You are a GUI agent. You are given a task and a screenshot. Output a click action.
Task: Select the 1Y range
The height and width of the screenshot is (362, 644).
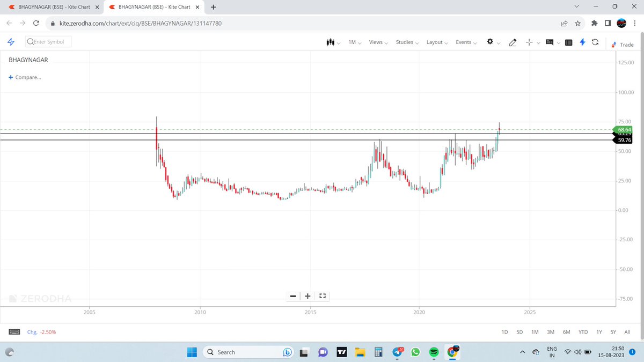599,332
